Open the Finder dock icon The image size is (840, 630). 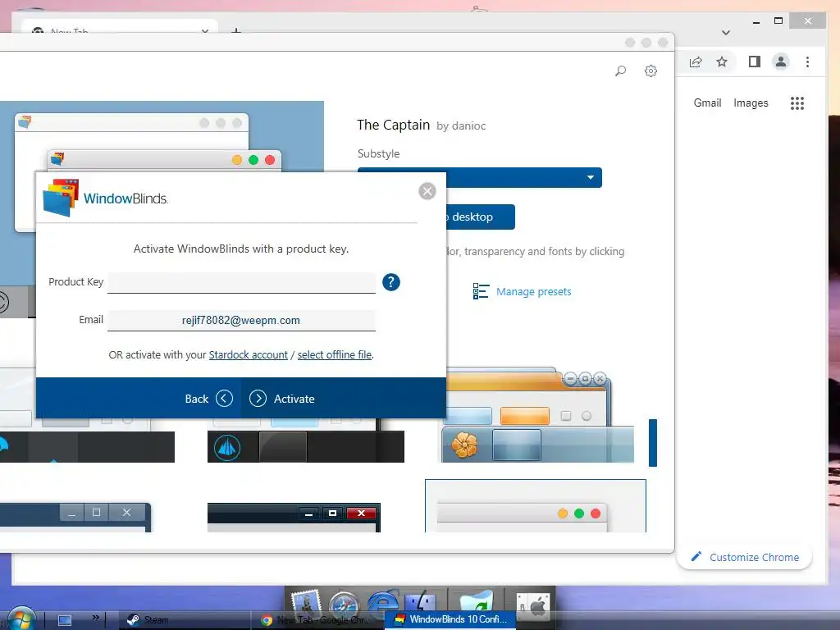pos(421,600)
